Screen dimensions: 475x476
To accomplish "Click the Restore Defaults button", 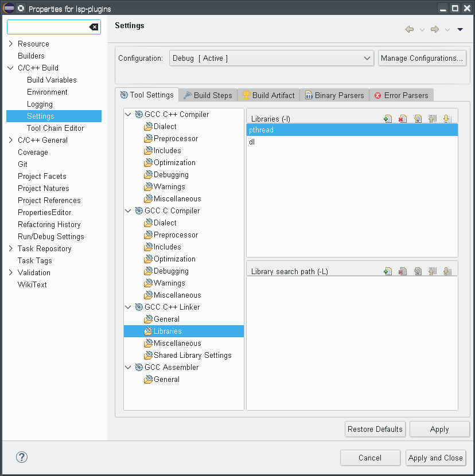I will click(x=375, y=429).
